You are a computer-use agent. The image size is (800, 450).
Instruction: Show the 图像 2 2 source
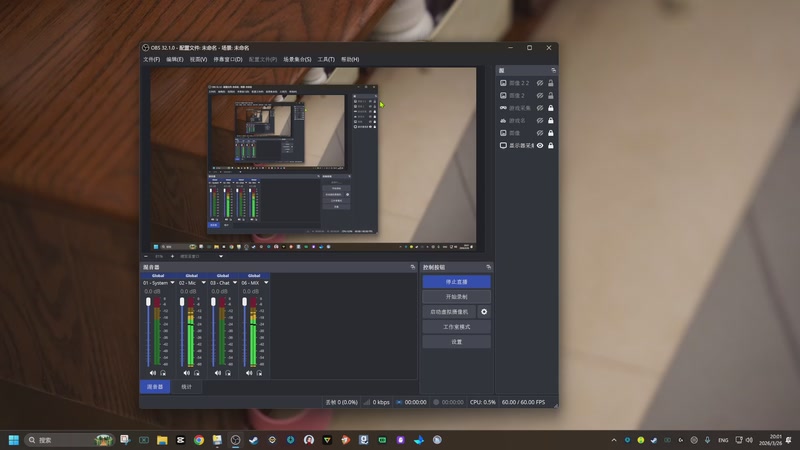click(x=540, y=83)
